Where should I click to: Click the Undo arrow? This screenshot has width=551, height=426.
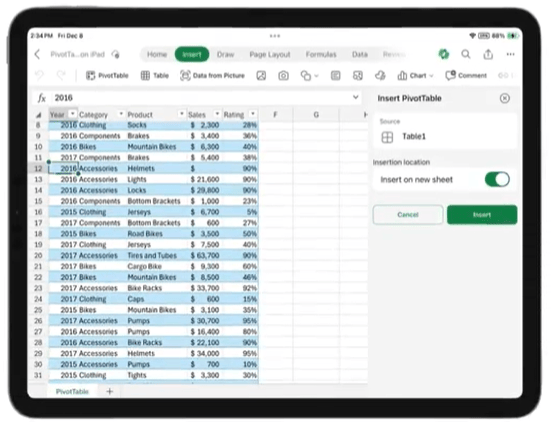39,75
